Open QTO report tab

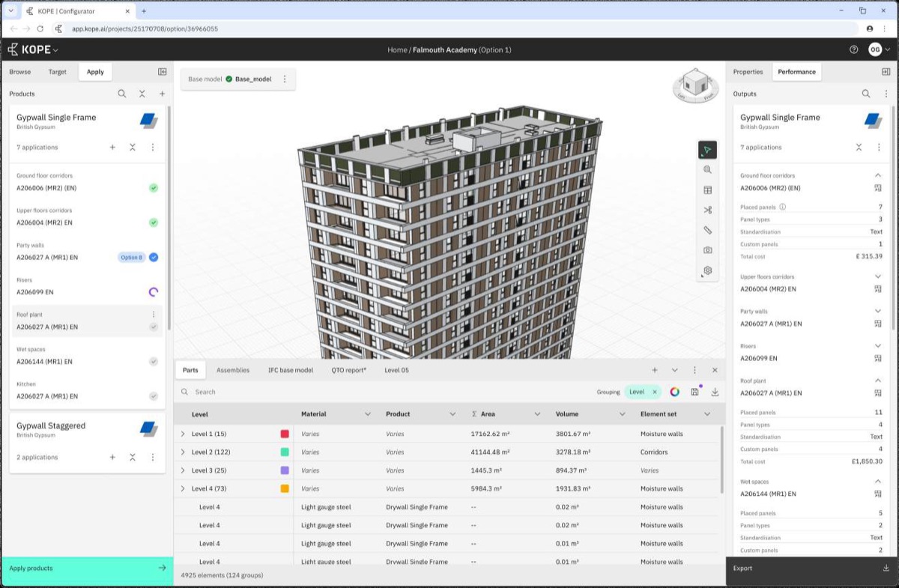pos(351,370)
